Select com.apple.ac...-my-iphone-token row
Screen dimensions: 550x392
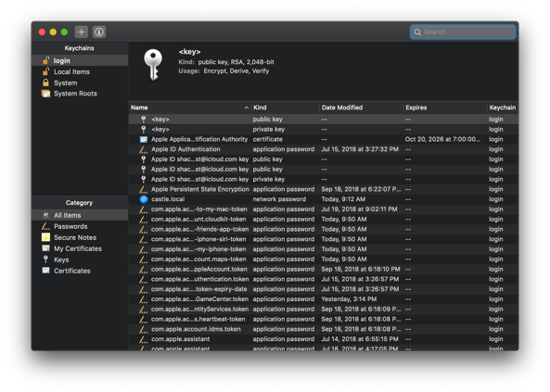pyautogui.click(x=324, y=249)
